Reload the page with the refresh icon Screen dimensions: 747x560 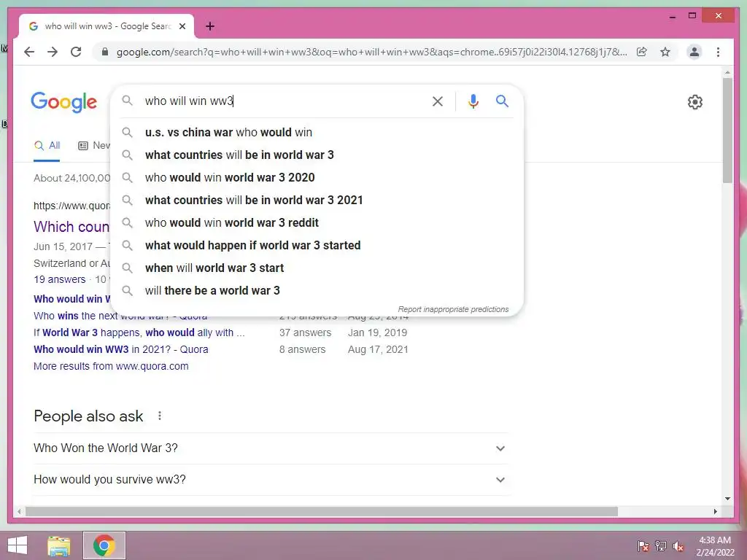tap(76, 52)
